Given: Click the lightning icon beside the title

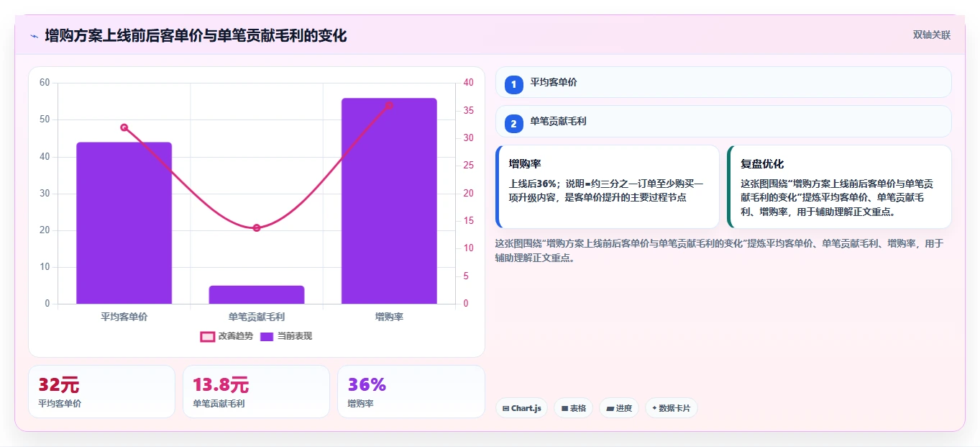Looking at the screenshot, I should tap(34, 36).
